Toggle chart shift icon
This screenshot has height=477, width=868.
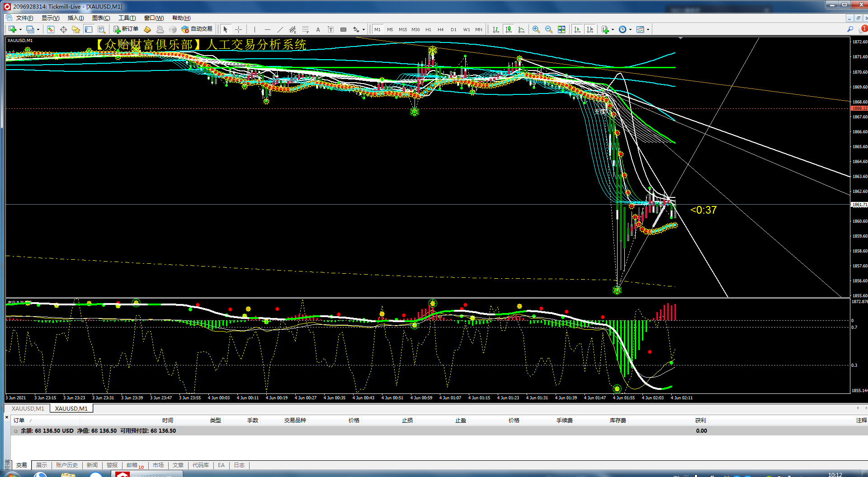point(590,29)
